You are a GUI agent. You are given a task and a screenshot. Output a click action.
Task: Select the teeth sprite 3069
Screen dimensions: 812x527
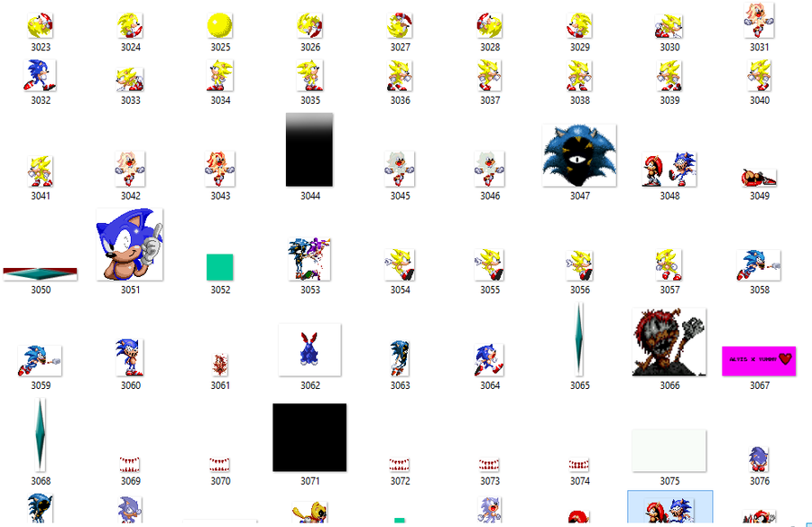tap(130, 465)
